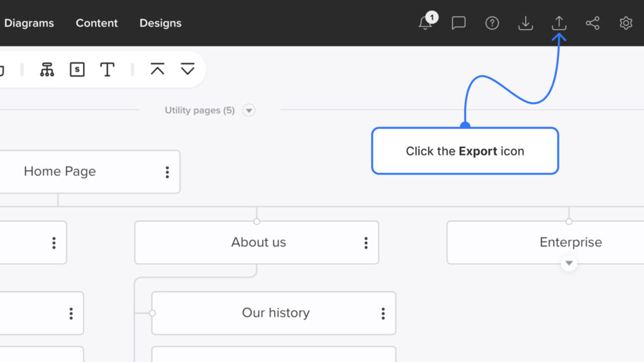Image resolution: width=644 pixels, height=362 pixels.
Task: Select the sitemap hierarchy tool icon
Action: [x=47, y=69]
